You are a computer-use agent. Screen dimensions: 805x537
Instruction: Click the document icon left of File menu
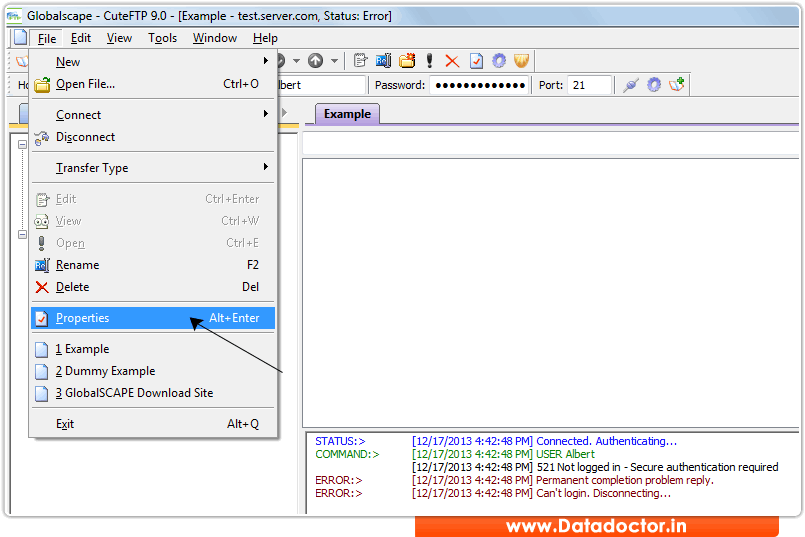coord(21,38)
